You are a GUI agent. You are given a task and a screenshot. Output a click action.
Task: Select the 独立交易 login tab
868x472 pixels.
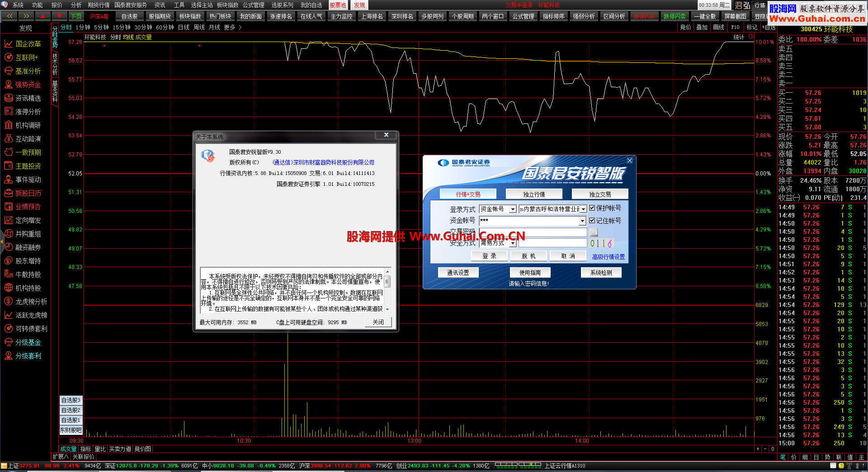pyautogui.click(x=600, y=194)
